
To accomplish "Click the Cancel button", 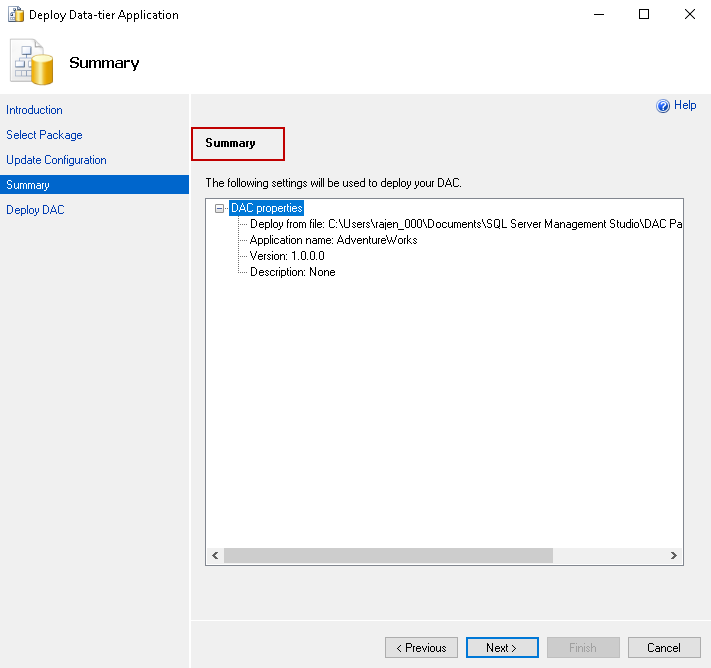I will tap(664, 648).
